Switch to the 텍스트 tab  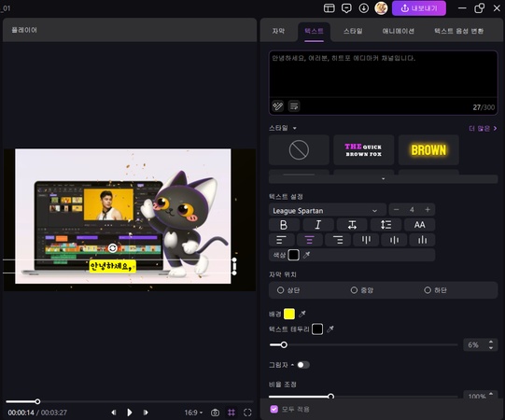[x=314, y=31]
